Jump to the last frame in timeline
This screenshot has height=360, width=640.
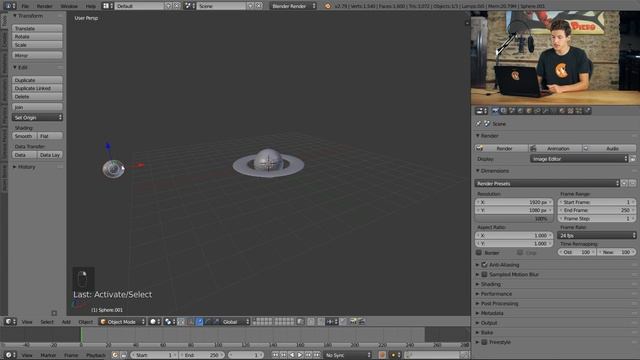click(x=317, y=355)
